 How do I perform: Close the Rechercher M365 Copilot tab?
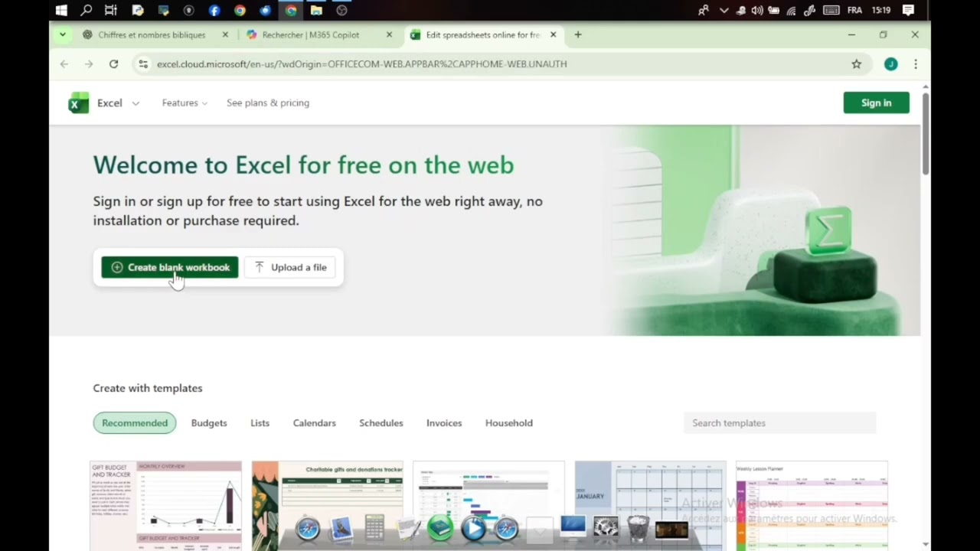tap(389, 34)
